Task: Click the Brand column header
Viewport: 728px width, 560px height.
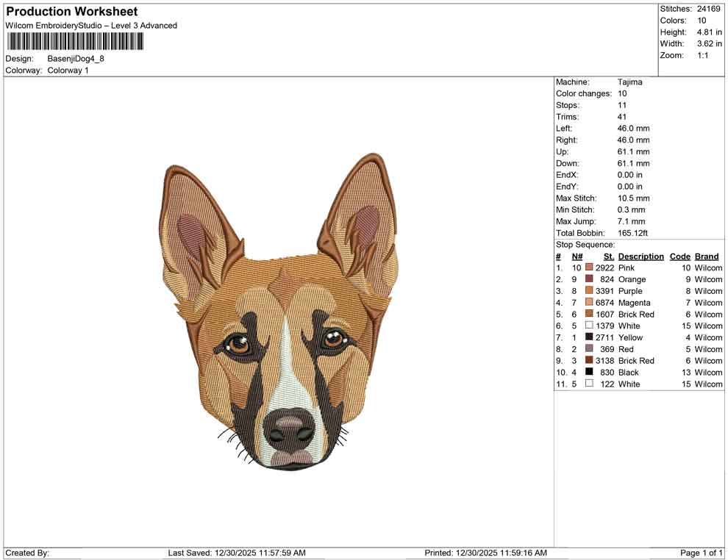Action: 706,256
